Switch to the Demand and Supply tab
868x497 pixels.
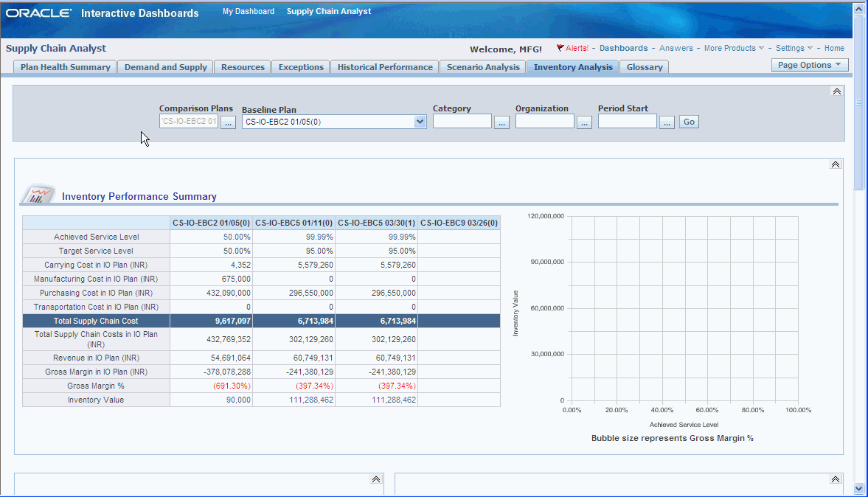(x=165, y=67)
